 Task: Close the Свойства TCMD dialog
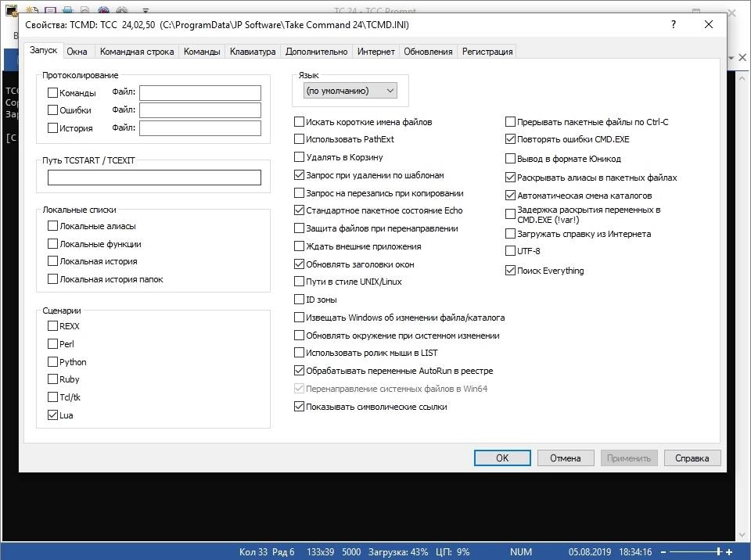(x=709, y=24)
